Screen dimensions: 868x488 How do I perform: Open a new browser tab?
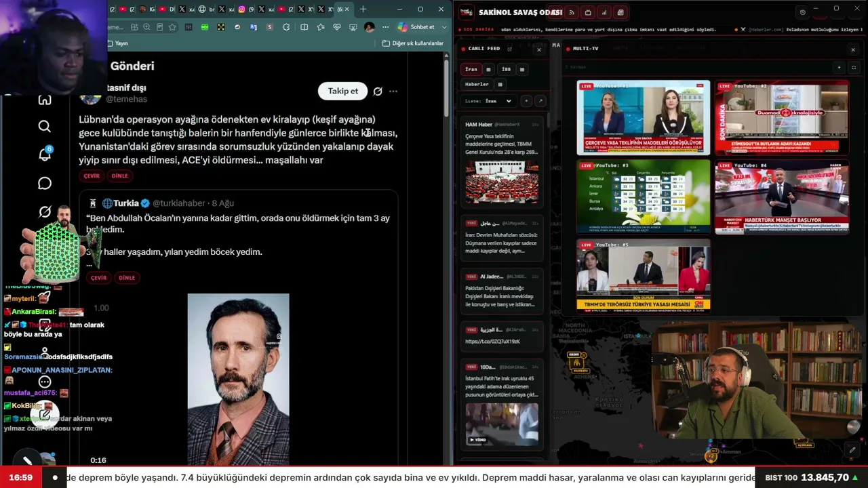363,9
